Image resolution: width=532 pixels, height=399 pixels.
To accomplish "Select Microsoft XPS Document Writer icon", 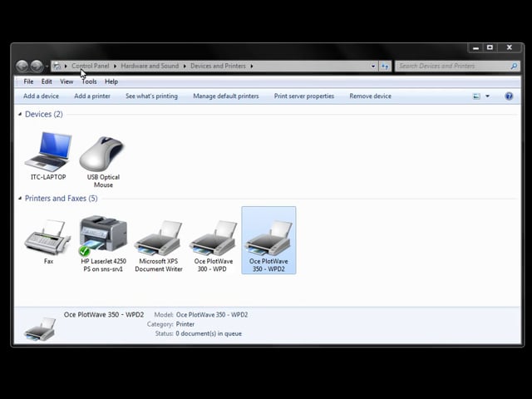I will (x=158, y=238).
